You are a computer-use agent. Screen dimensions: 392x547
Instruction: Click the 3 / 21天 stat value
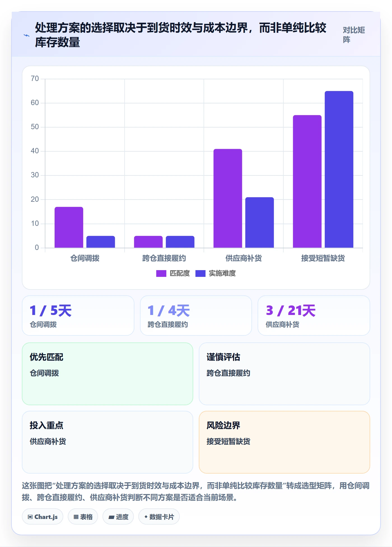[x=291, y=310]
